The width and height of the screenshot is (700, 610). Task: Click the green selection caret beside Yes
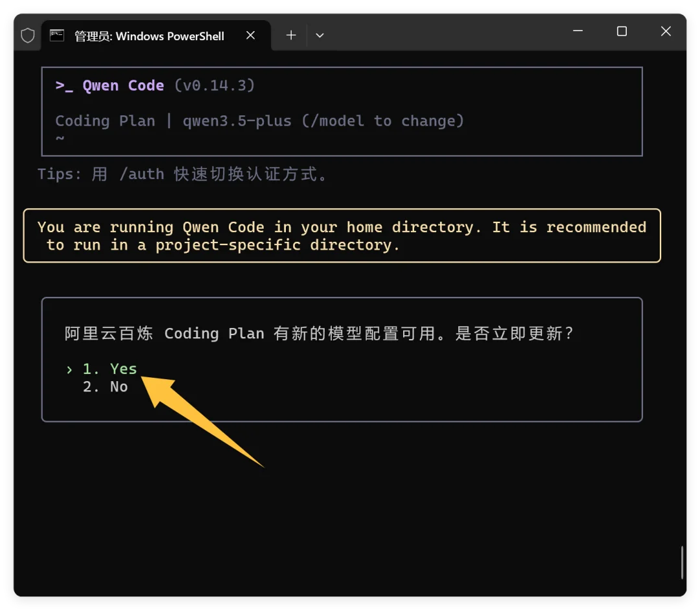(69, 370)
